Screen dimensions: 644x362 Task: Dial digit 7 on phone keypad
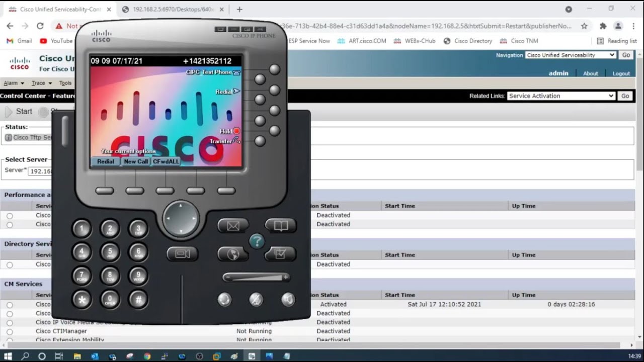point(82,276)
